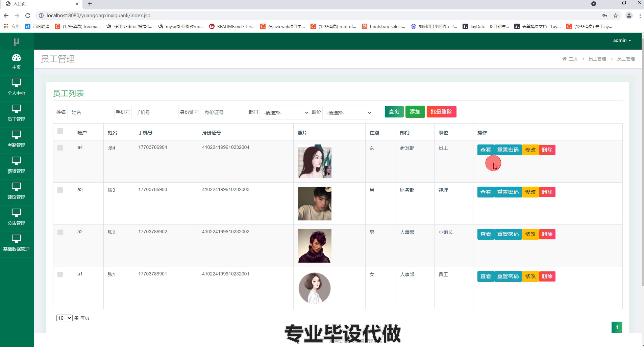Open README.md bookmark

[x=232, y=26]
